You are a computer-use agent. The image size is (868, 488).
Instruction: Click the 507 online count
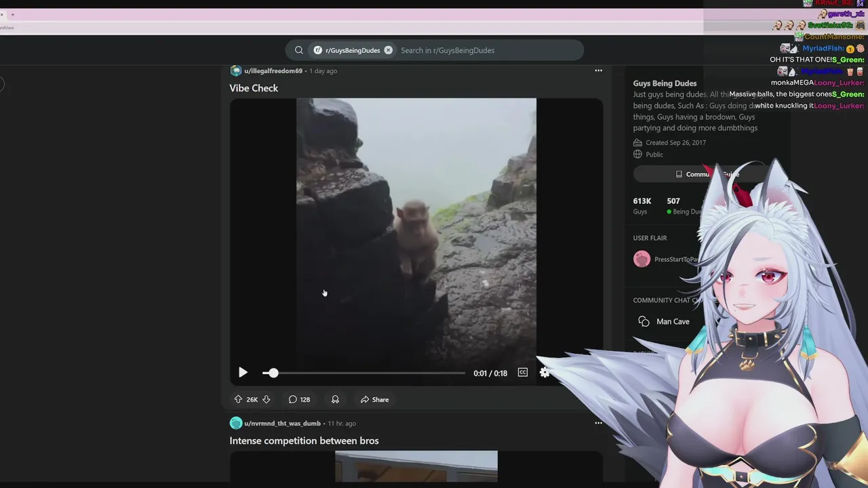[684, 205]
